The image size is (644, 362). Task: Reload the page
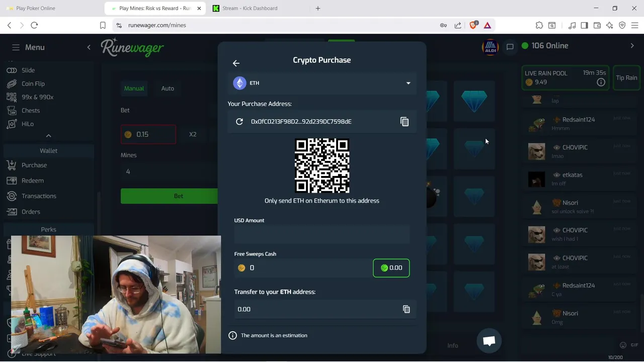34,25
